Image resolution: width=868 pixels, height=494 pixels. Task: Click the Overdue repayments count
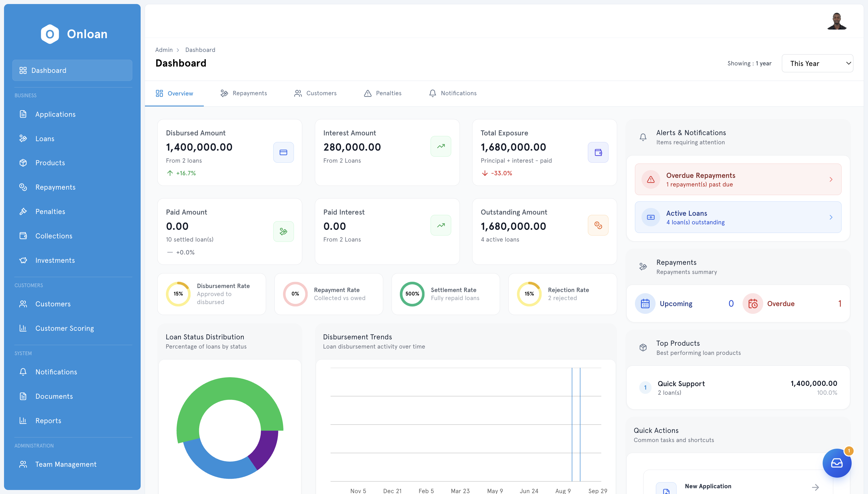click(x=840, y=304)
